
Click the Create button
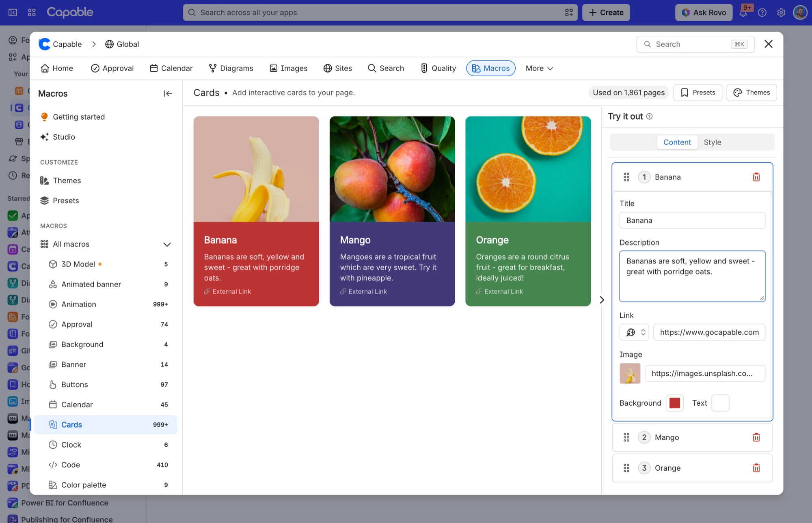click(x=606, y=13)
